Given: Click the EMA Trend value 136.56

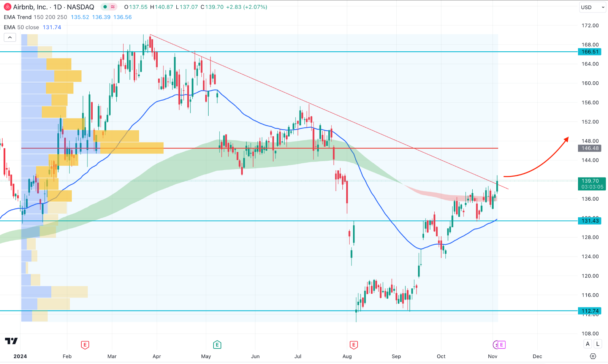Looking at the screenshot, I should click(x=122, y=17).
